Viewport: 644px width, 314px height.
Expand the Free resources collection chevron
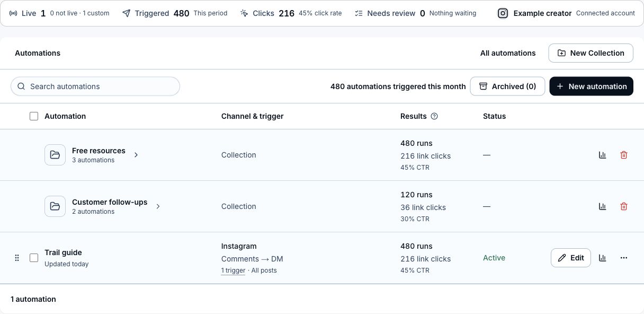point(136,155)
